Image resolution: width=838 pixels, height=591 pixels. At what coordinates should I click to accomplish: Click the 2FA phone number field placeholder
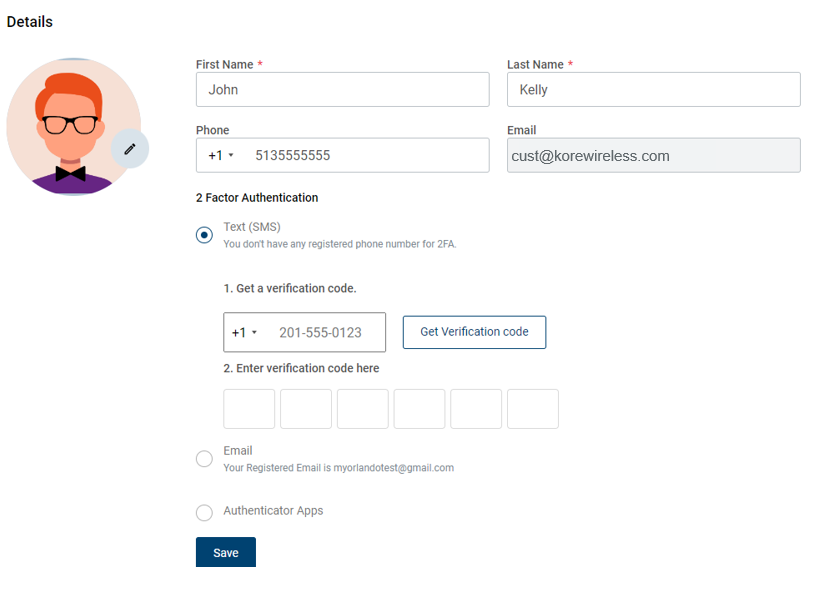[321, 333]
